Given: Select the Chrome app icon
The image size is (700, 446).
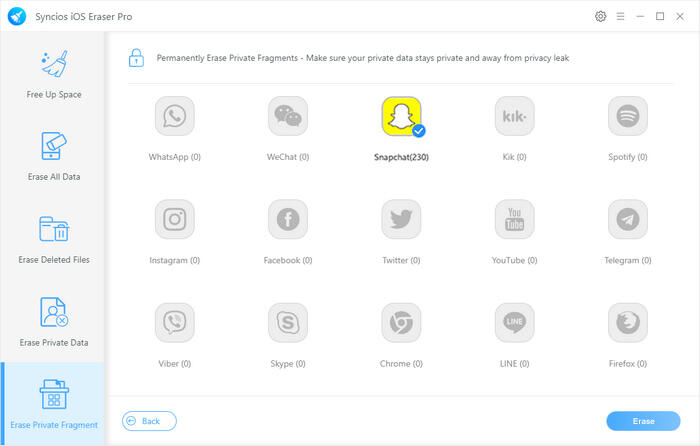Looking at the screenshot, I should tap(401, 323).
